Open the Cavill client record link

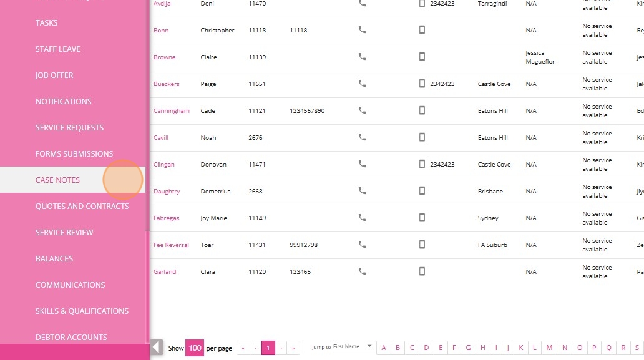[x=160, y=137]
